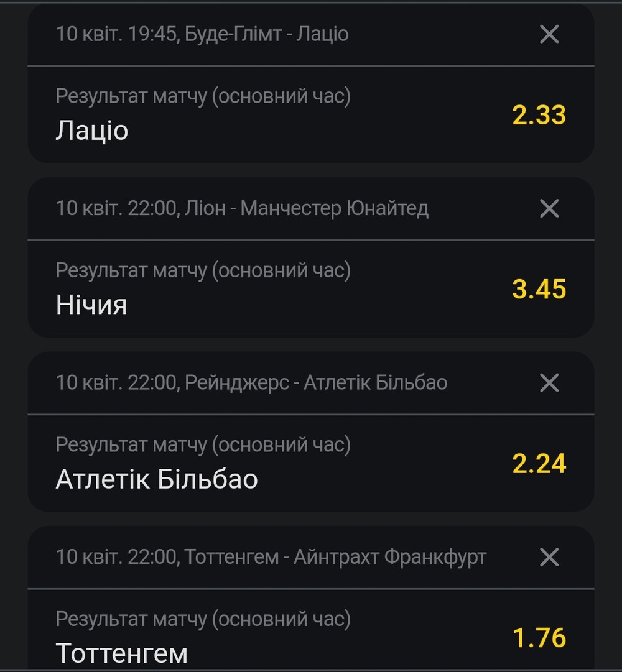Open the Рейнджерс - Атлетік Більбао match header

[x=251, y=382]
